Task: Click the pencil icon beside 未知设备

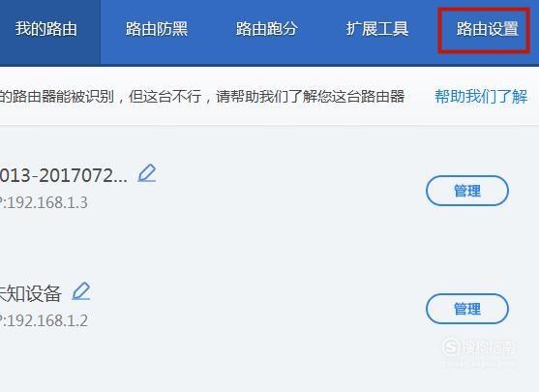Action: point(80,291)
